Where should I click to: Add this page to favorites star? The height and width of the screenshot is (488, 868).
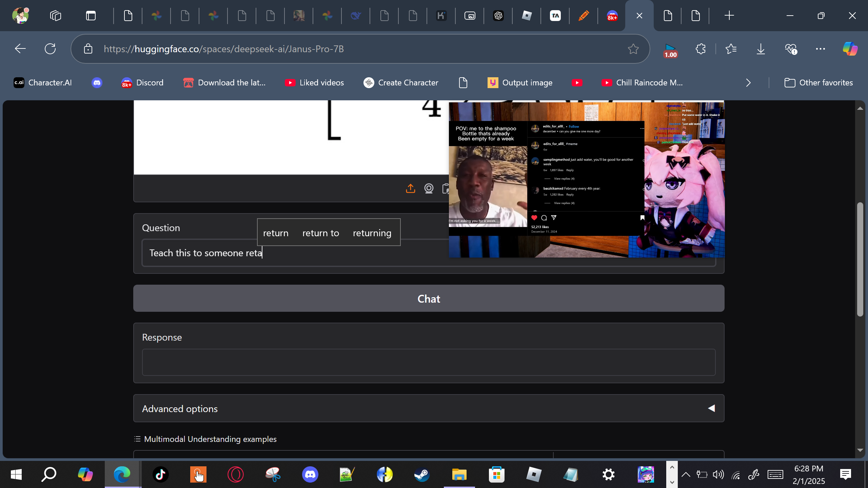point(633,49)
